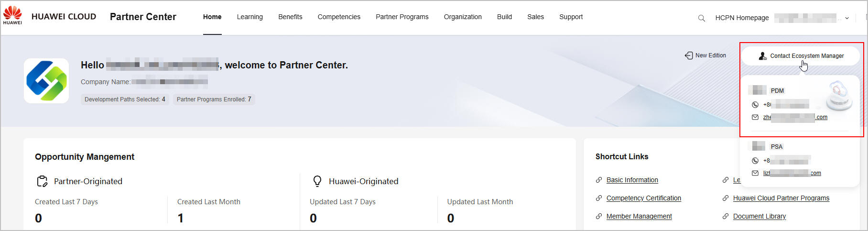
Task: Switch to the Competencies tab
Action: (339, 17)
